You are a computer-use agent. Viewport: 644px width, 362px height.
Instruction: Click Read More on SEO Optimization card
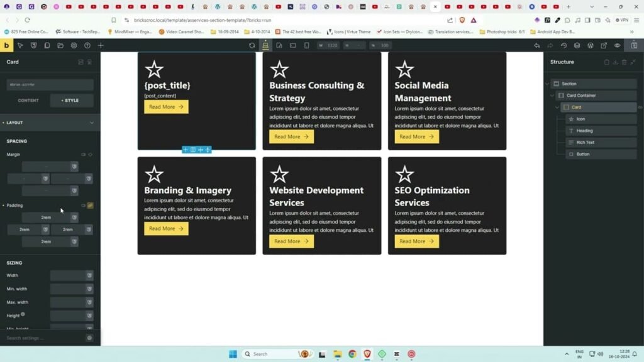[x=416, y=241]
